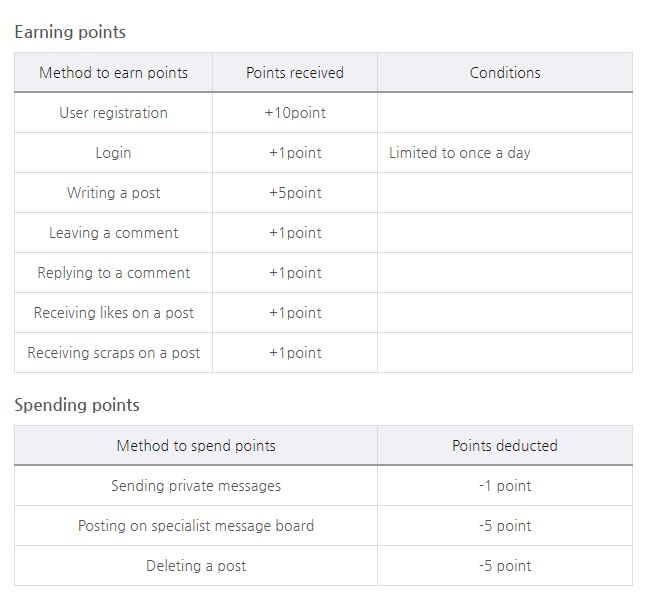Click the Points deducted column header
Viewport: 648px width, 603px height.
coord(505,446)
